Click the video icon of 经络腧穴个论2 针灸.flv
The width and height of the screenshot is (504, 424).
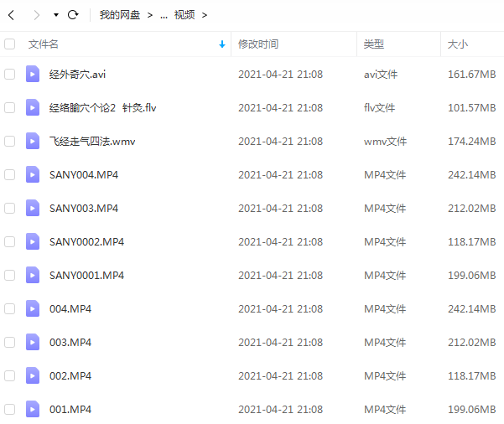click(x=33, y=107)
